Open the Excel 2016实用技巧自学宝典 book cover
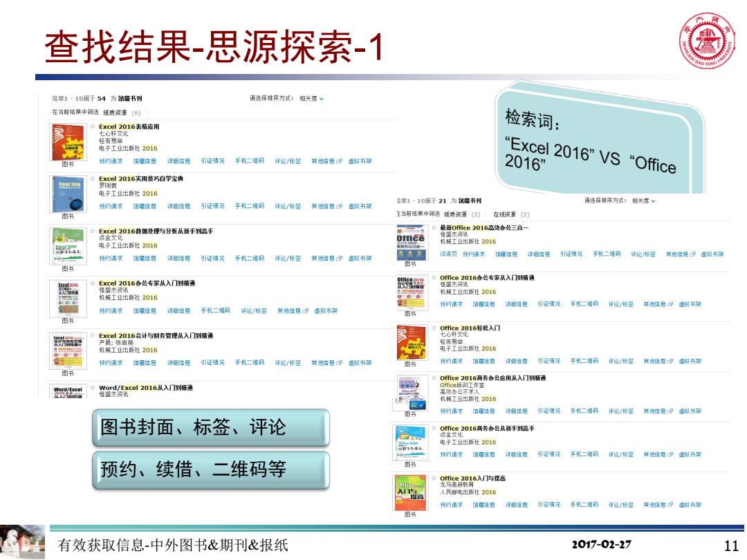This screenshot has width=747, height=560. coord(68,194)
